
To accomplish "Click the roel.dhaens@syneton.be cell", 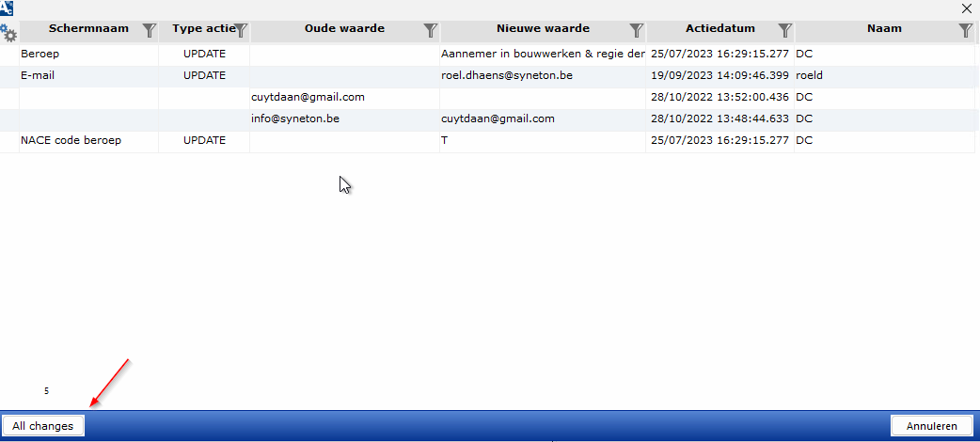I will (507, 75).
